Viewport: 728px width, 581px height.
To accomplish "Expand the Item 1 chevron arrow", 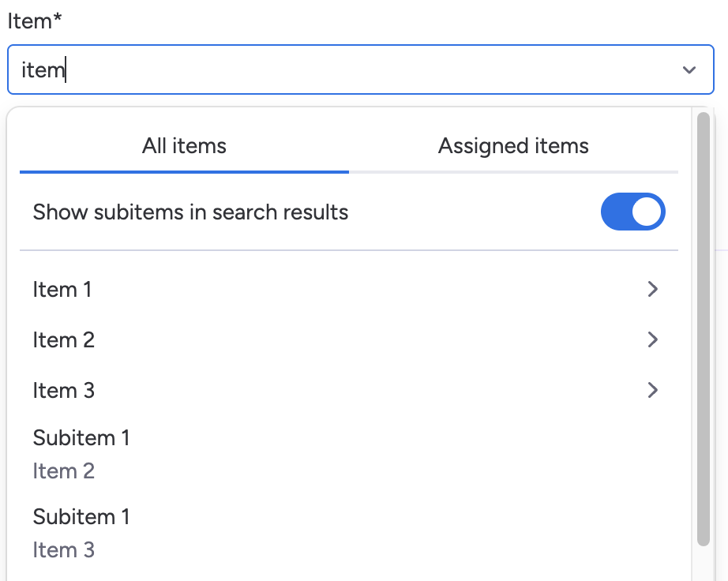I will click(652, 290).
